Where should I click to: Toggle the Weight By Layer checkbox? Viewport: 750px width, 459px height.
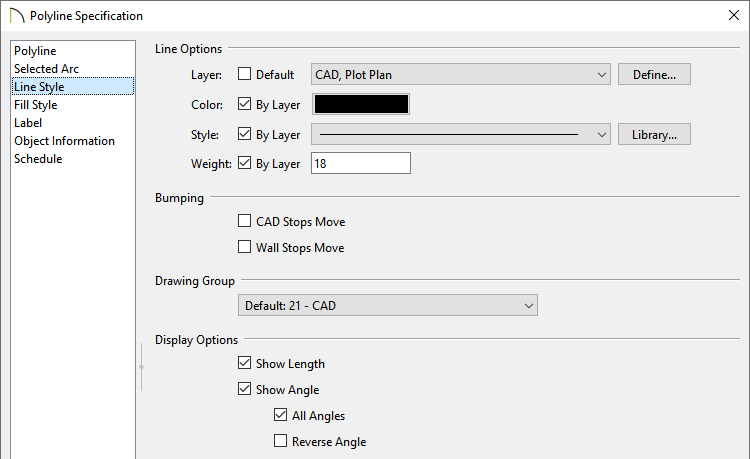point(244,163)
